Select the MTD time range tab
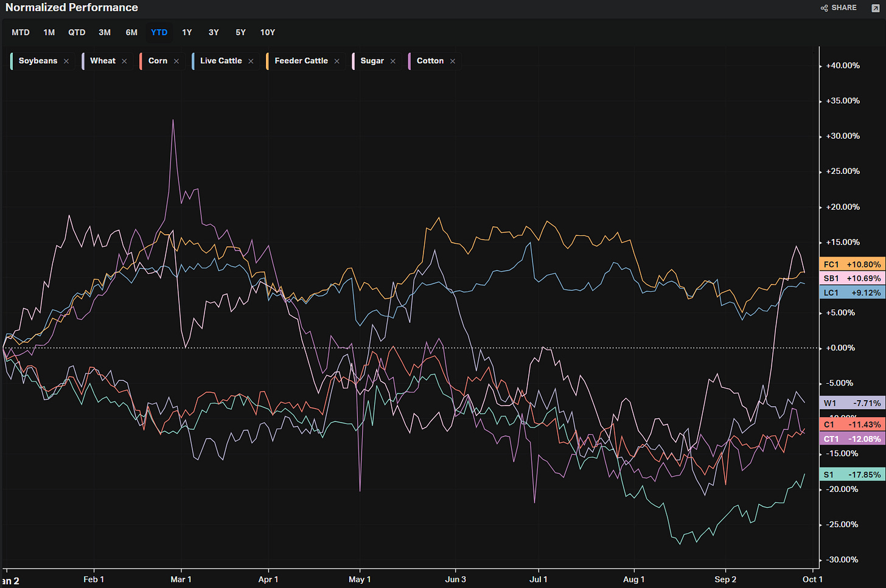This screenshot has width=886, height=588. click(21, 32)
